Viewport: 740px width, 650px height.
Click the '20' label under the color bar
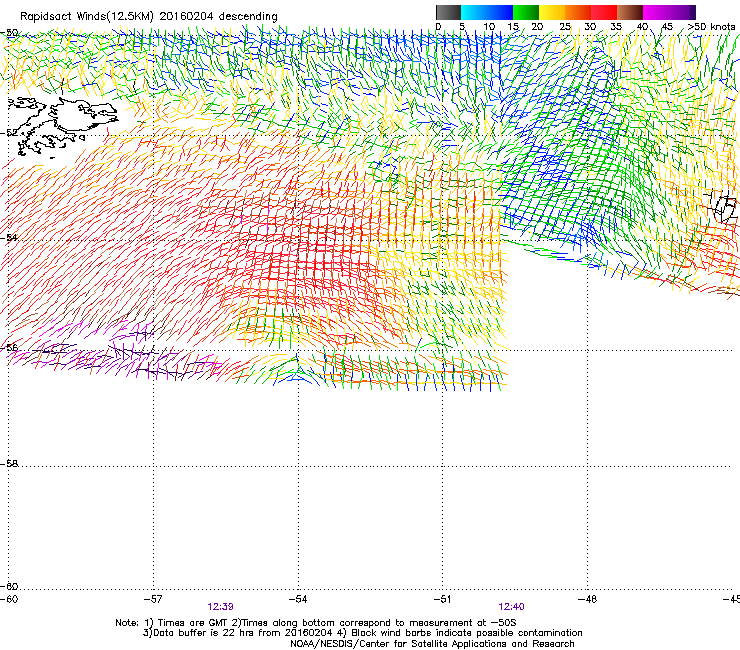click(537, 26)
